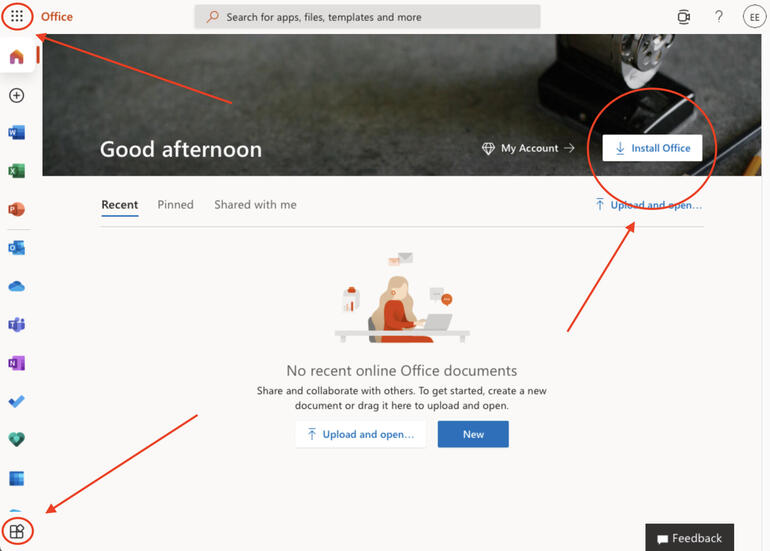Open the app launcher waffle icon
Viewport: 770px width, 551px height.
coord(17,16)
